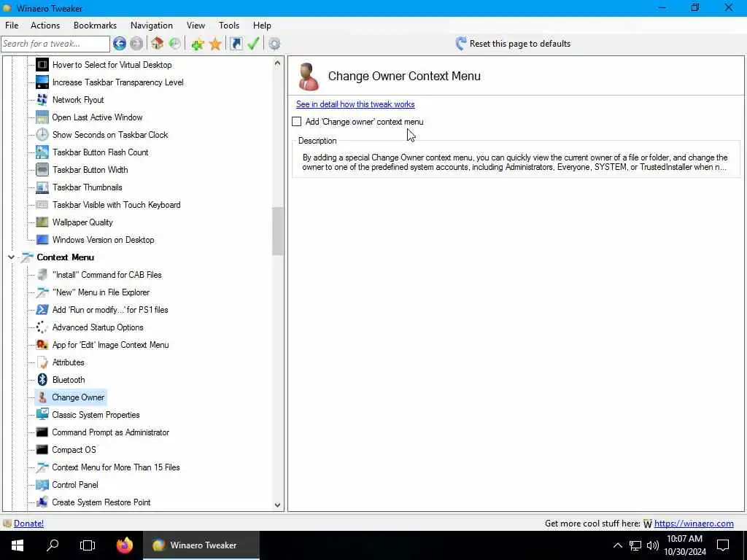
Task: Select App for 'Edit' Image Context Menu
Action: point(110,345)
